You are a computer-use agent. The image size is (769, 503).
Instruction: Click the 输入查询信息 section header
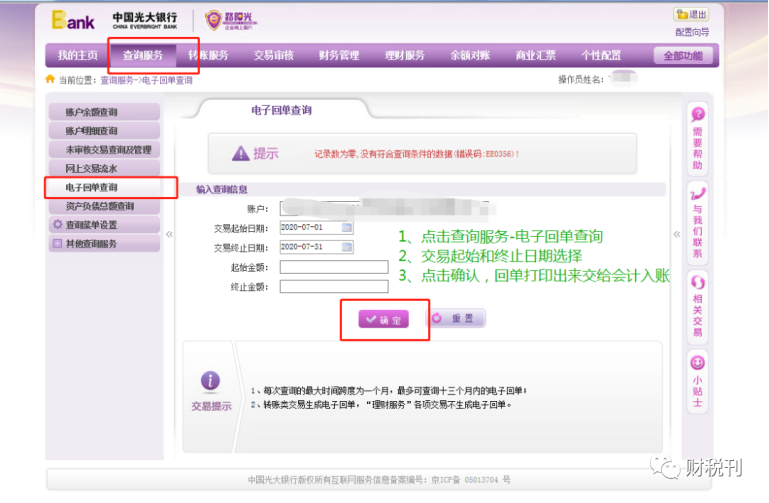click(222, 189)
